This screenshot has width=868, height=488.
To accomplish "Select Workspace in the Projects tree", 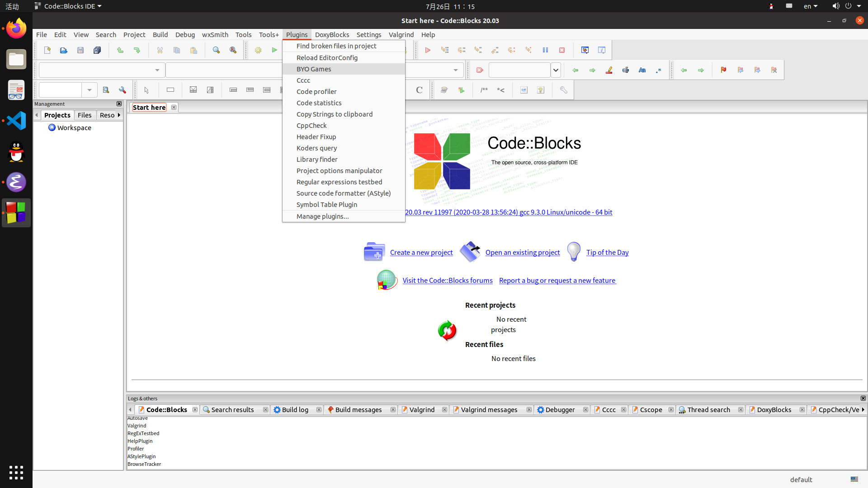I will (74, 127).
